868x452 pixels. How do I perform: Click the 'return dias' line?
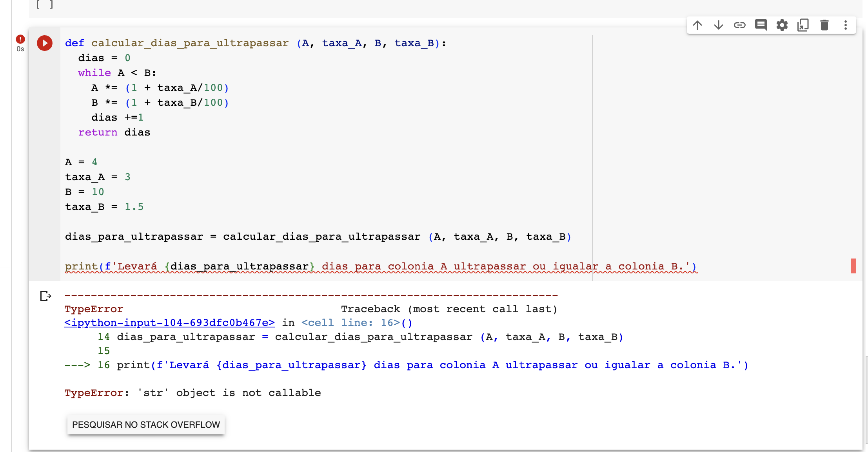tap(114, 132)
